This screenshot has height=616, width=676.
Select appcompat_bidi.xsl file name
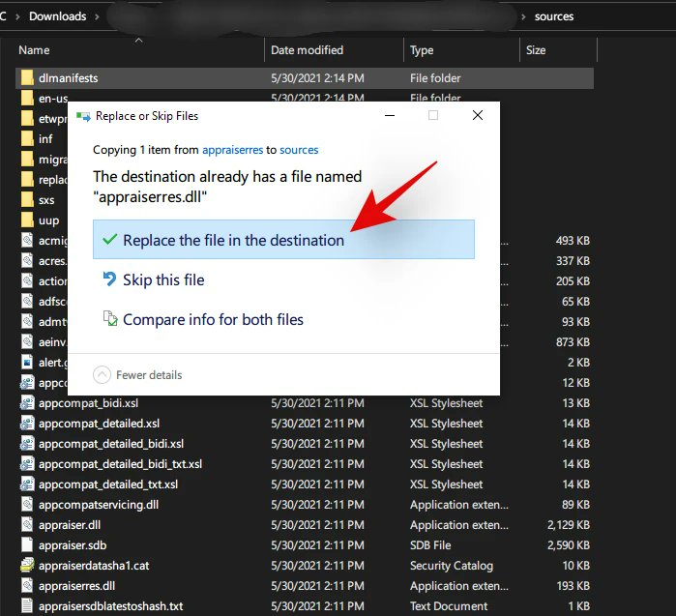88,403
